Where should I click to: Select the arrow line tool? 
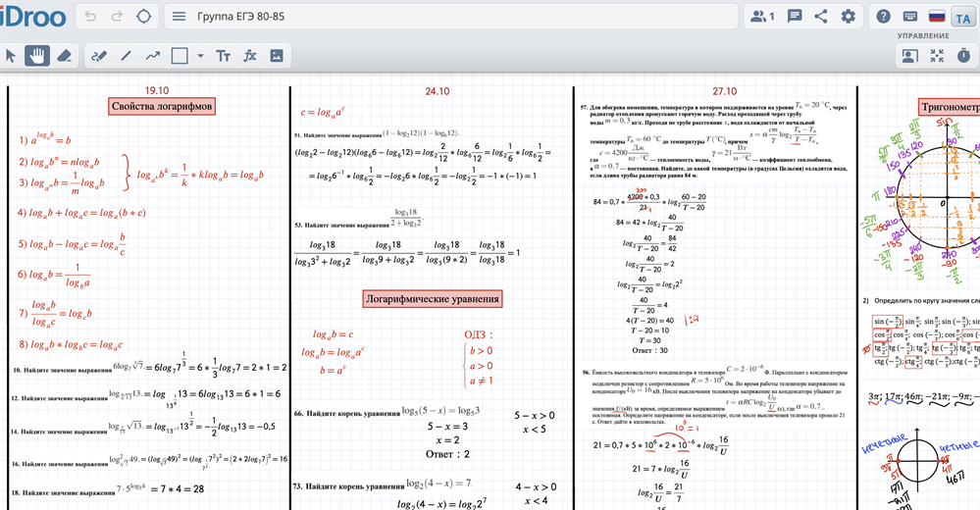pyautogui.click(x=152, y=56)
